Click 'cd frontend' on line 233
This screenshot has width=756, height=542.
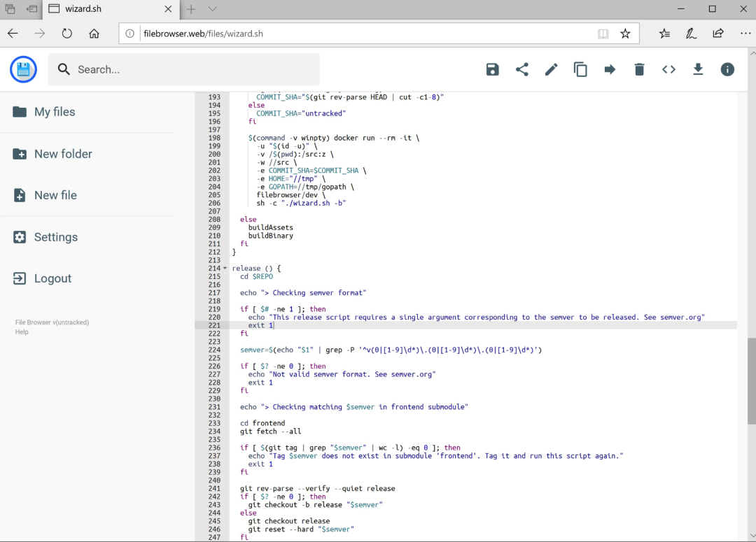click(262, 423)
